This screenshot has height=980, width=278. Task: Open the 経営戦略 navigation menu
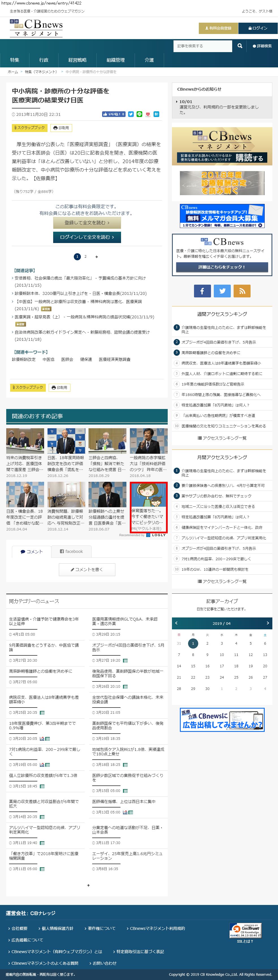77,60
